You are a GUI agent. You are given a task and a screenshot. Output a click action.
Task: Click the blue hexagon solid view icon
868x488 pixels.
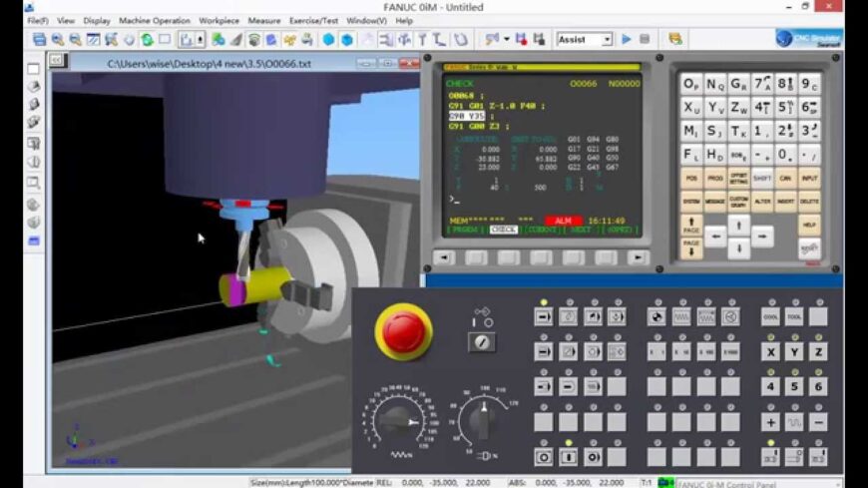tap(328, 39)
